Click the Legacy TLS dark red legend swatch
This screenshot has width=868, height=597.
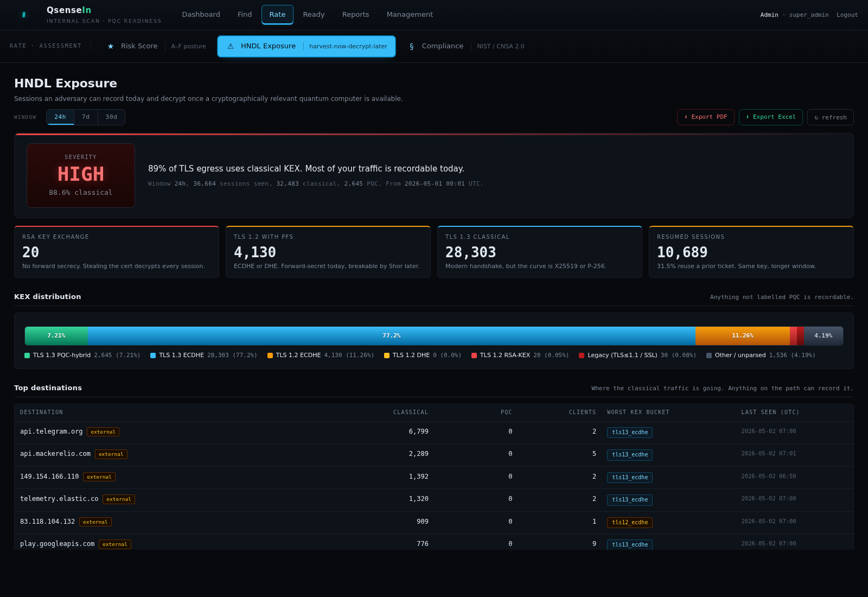[582, 355]
